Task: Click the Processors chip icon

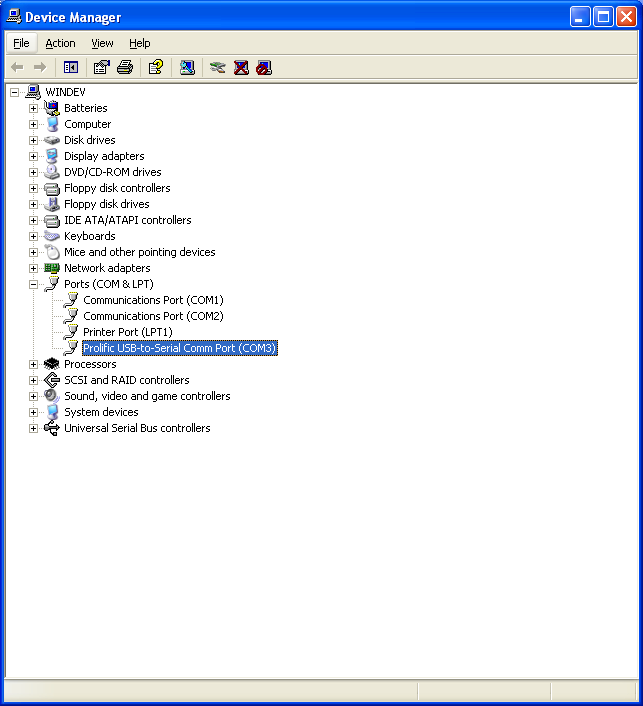Action: [52, 364]
